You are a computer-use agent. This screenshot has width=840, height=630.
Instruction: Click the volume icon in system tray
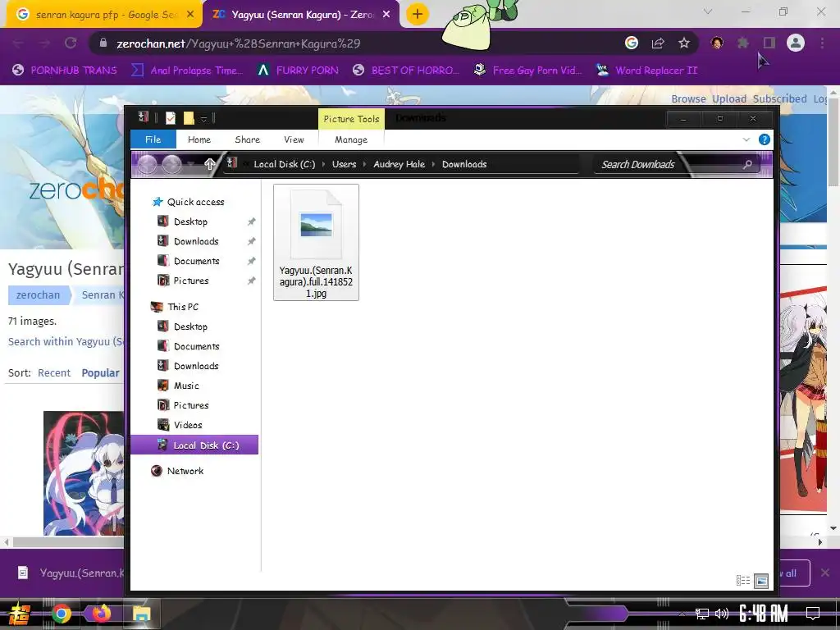722,614
